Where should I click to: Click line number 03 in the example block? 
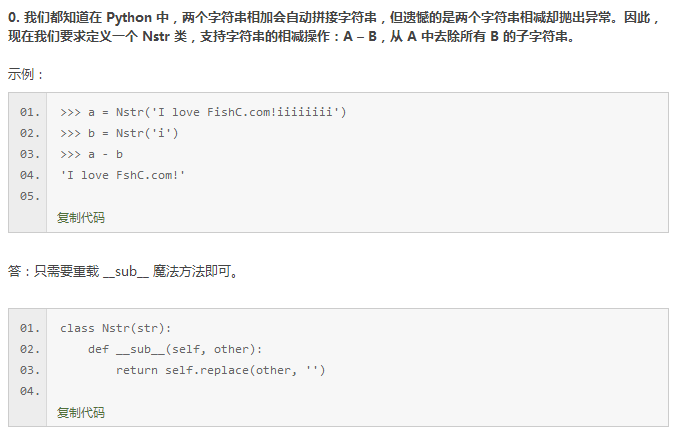pos(29,154)
